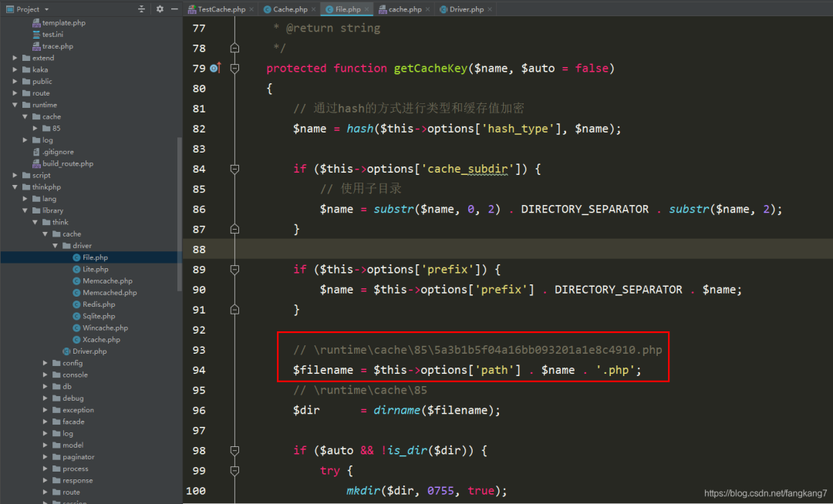Collapse the driver folder
This screenshot has height=504, width=833.
click(56, 246)
